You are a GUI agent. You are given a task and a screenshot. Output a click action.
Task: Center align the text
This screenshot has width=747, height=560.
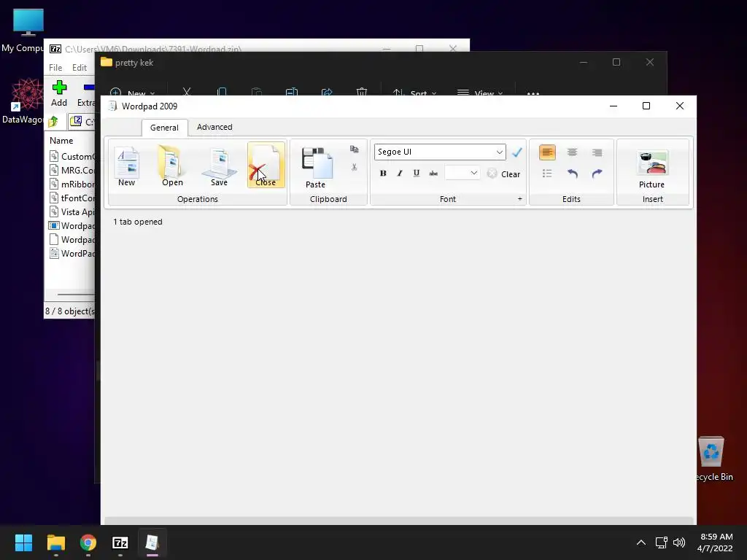tap(572, 152)
